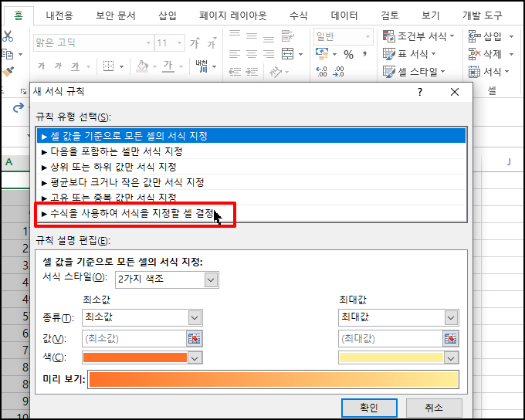The image size is (525, 420).
Task: Click the (최대값) value input field
Action: point(391,339)
